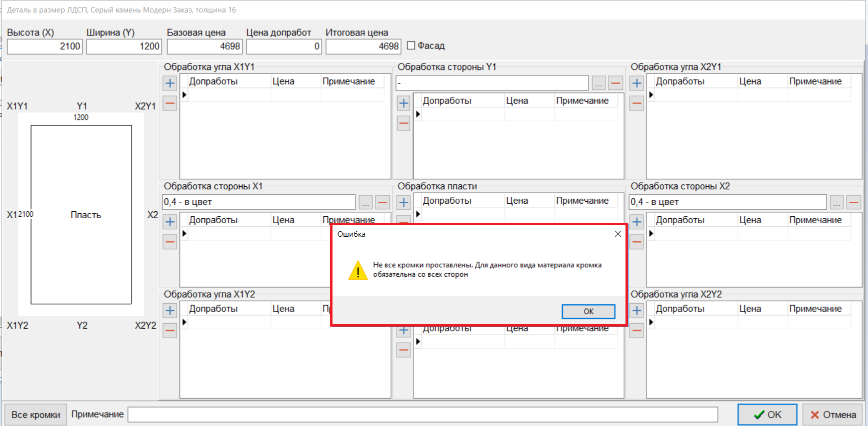This screenshot has height=426, width=868.
Task: Remove edge from Обработка стороны Y1 field
Action: (615, 83)
